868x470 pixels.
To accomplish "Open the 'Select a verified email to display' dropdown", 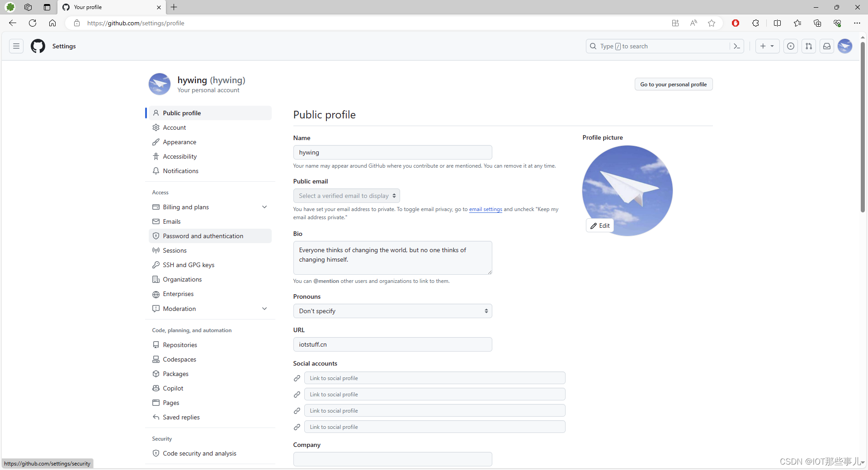I will tap(346, 195).
